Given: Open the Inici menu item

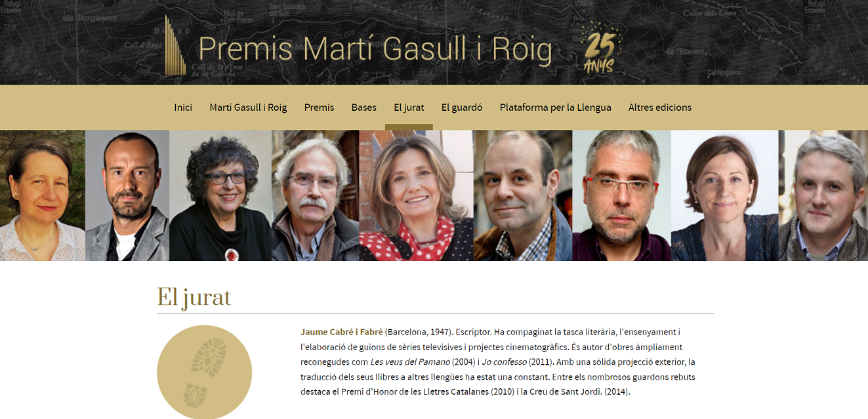Looking at the screenshot, I should [183, 108].
